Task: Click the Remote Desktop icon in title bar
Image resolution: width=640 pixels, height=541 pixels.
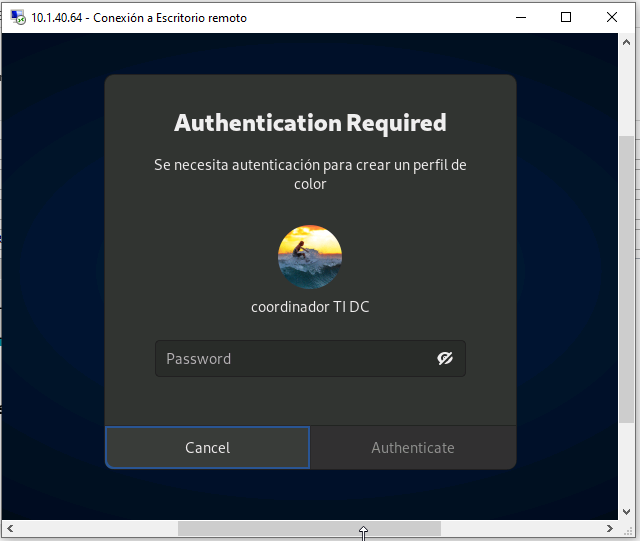Action: 16,17
